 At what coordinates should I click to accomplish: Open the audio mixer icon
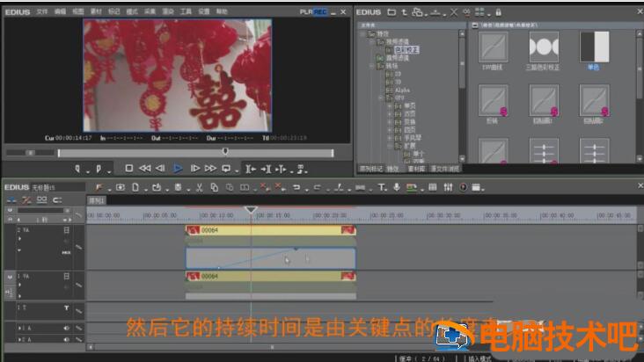448,187
